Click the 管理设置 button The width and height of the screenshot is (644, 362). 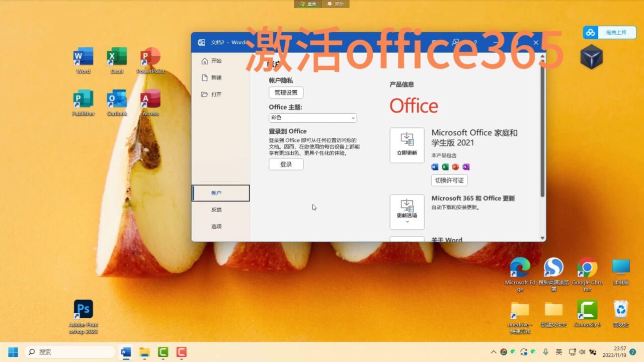tap(286, 93)
